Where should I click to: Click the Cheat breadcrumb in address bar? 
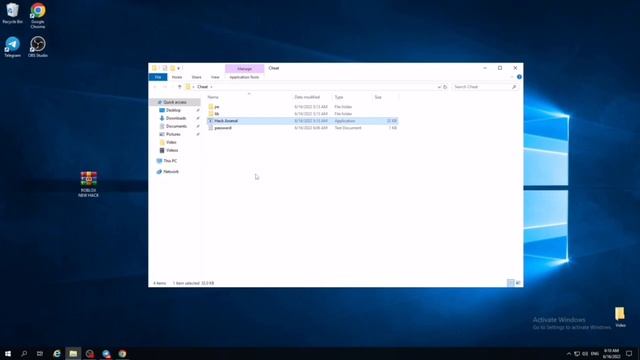click(x=202, y=87)
